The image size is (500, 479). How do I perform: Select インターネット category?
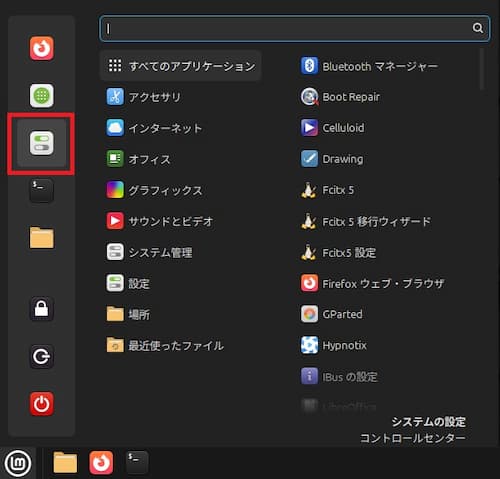[x=154, y=128]
